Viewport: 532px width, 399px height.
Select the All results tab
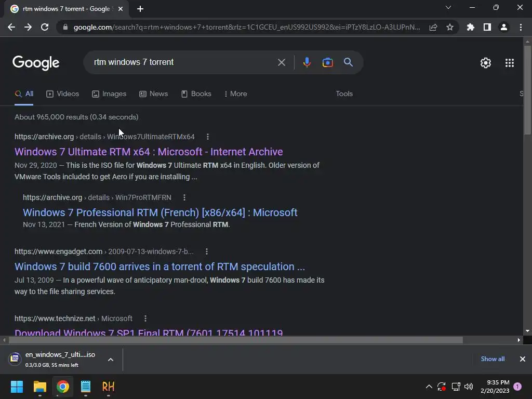24,94
